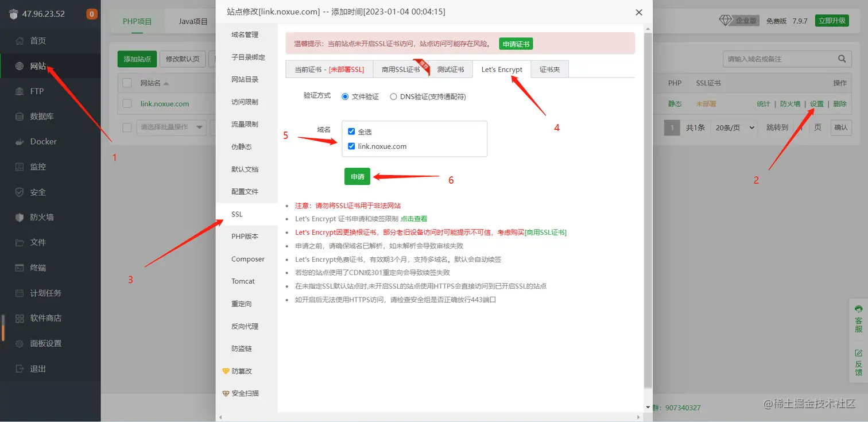The height and width of the screenshot is (422, 868).
Task: Open the 20条/页 page size dropdown
Action: click(735, 127)
